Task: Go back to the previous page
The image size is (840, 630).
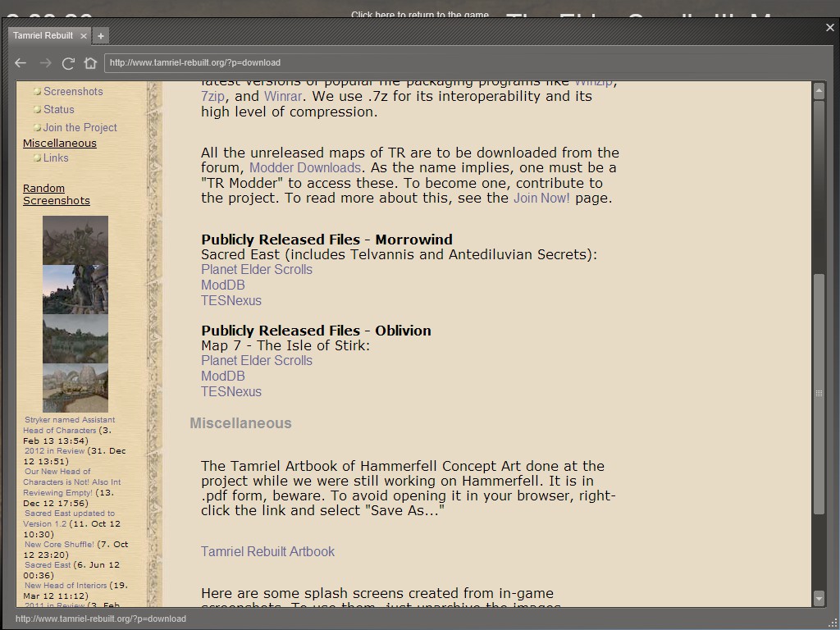Action: click(21, 63)
